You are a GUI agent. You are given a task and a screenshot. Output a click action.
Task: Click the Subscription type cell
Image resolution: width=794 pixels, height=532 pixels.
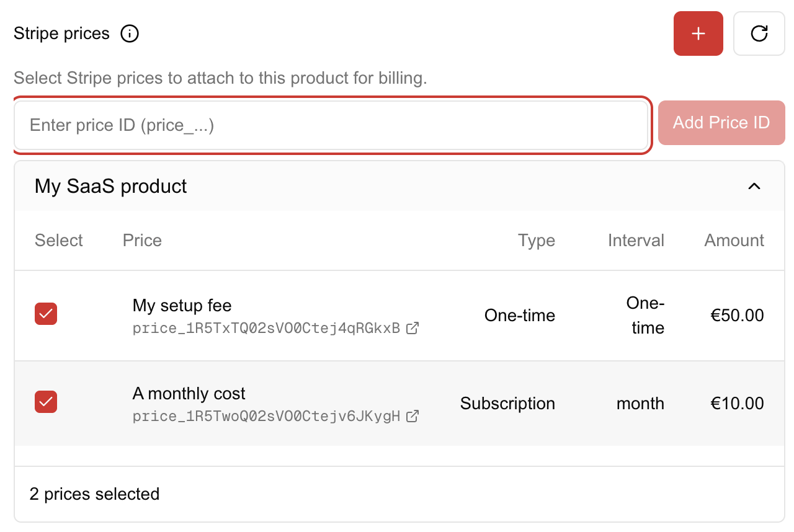507,404
